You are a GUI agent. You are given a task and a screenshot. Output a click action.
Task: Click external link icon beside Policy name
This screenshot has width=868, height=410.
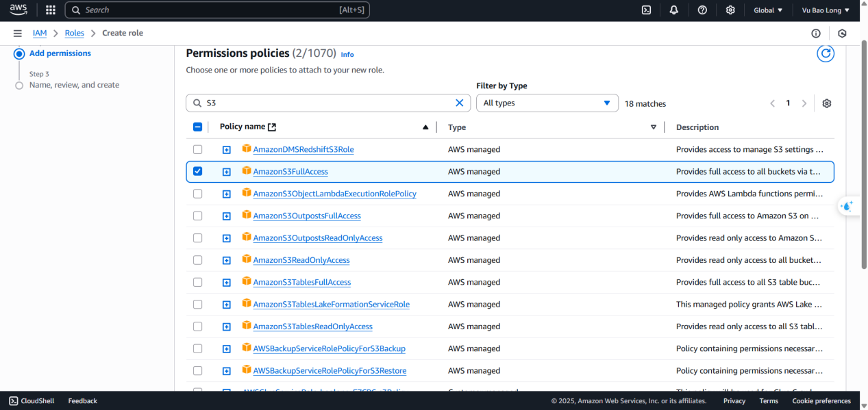(272, 127)
